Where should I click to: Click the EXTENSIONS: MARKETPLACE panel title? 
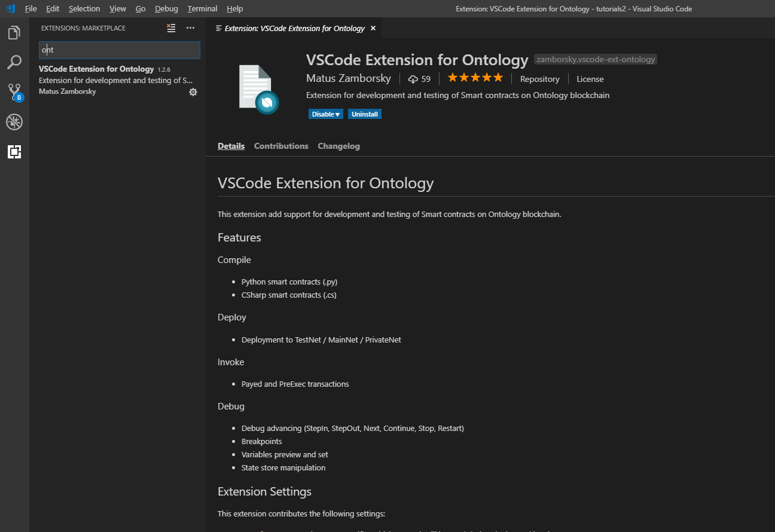point(83,28)
